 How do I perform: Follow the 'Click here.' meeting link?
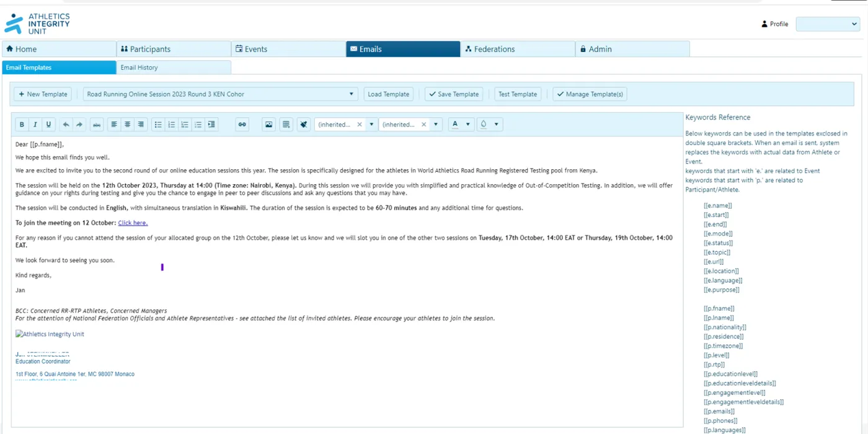(x=133, y=223)
